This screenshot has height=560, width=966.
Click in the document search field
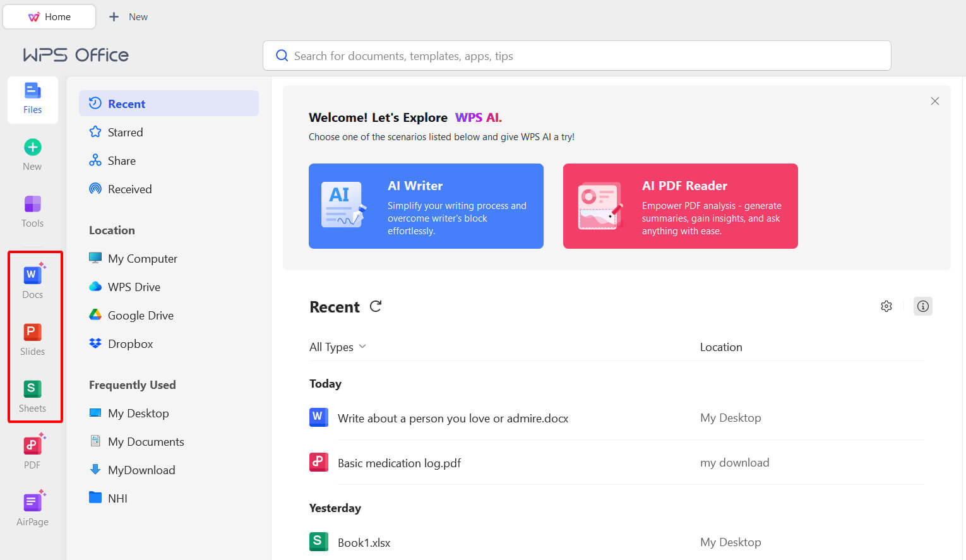577,56
